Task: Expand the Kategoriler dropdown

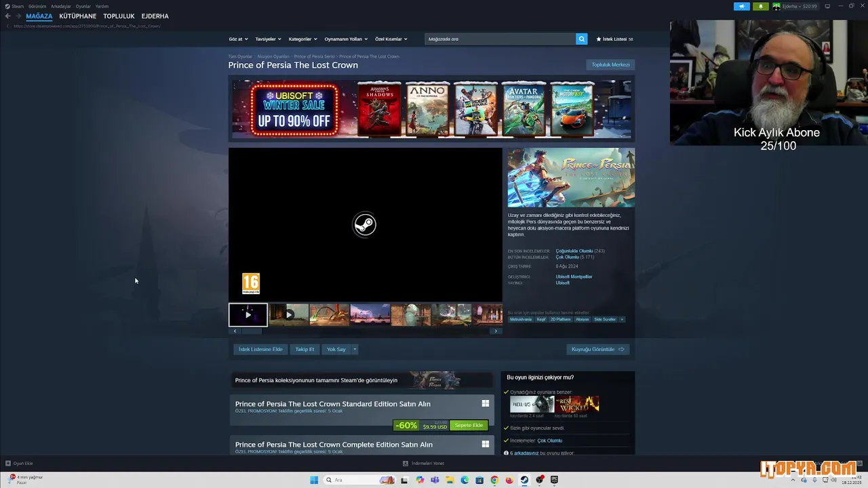Action: click(302, 39)
